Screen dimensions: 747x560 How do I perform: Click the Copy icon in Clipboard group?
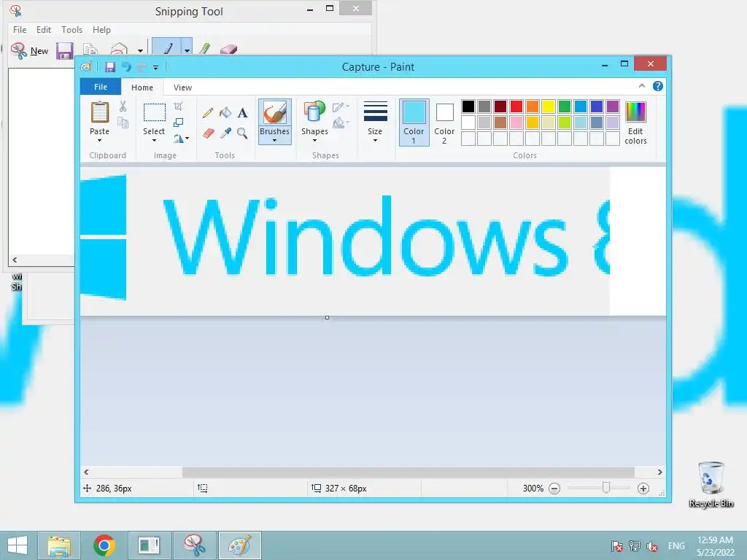(x=123, y=122)
